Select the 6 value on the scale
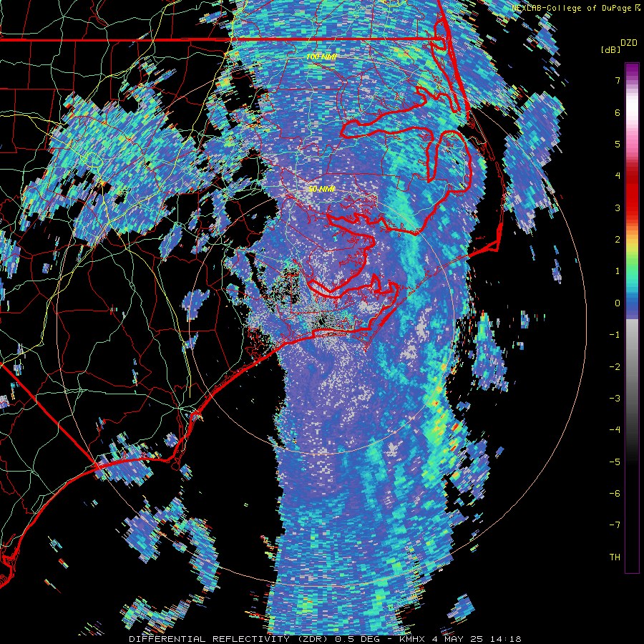This screenshot has width=644, height=644. coord(618,112)
